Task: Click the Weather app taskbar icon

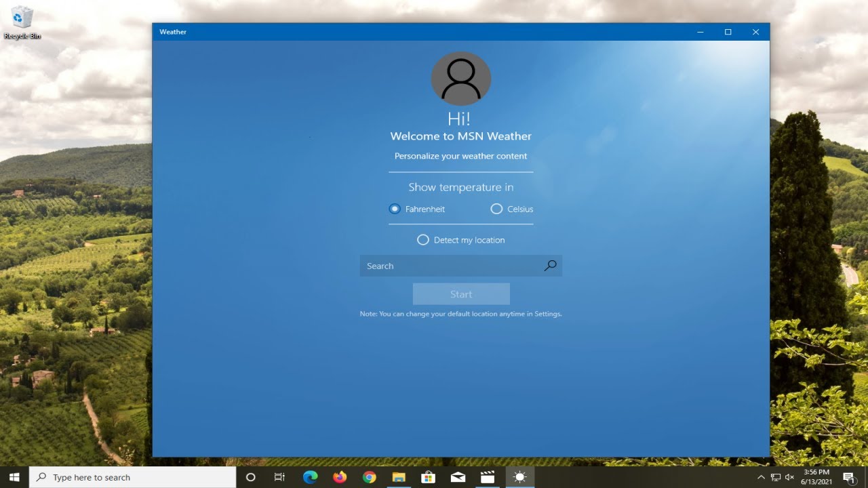Action: click(519, 477)
